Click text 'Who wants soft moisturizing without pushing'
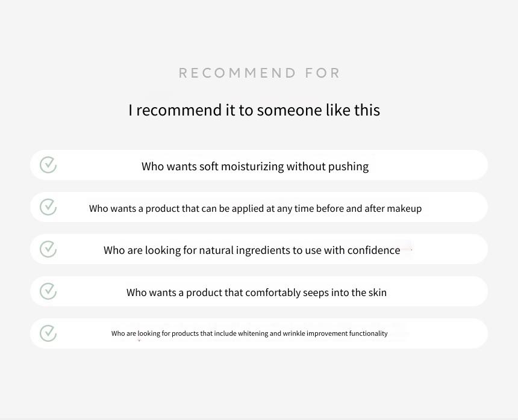This screenshot has width=518, height=420. click(x=255, y=167)
